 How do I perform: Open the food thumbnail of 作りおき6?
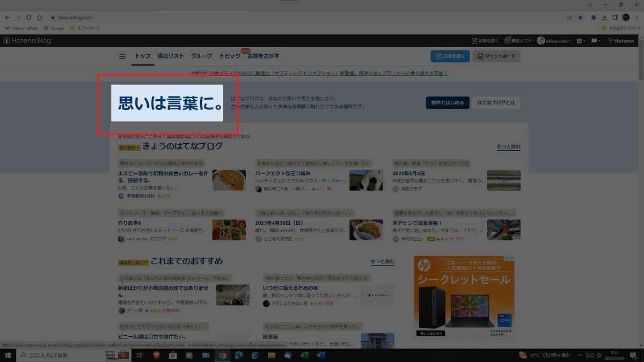[229, 230]
